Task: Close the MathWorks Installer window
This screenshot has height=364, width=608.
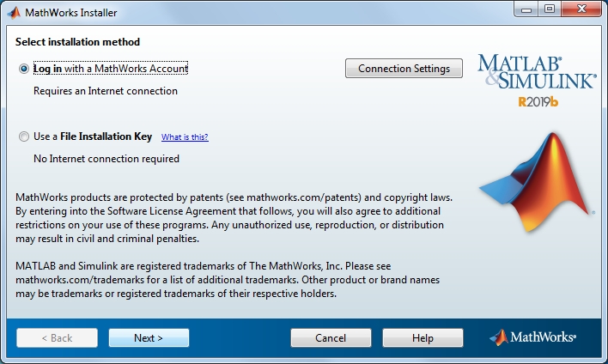Action: coord(581,9)
